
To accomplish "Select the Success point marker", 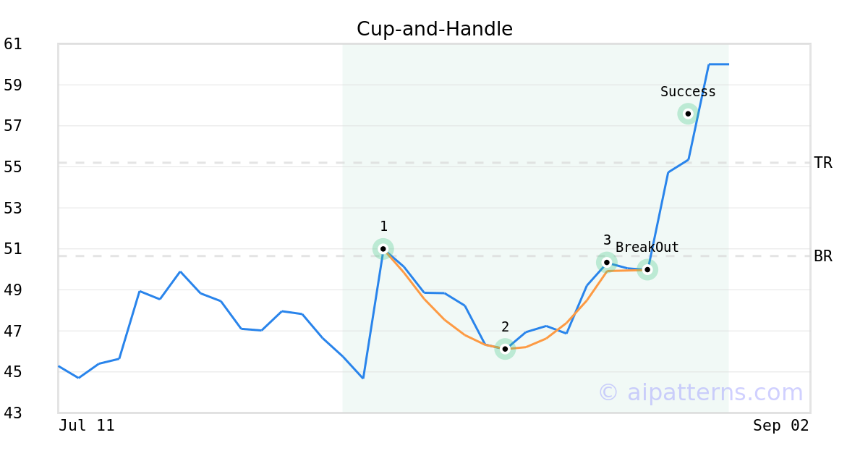I will click(688, 114).
